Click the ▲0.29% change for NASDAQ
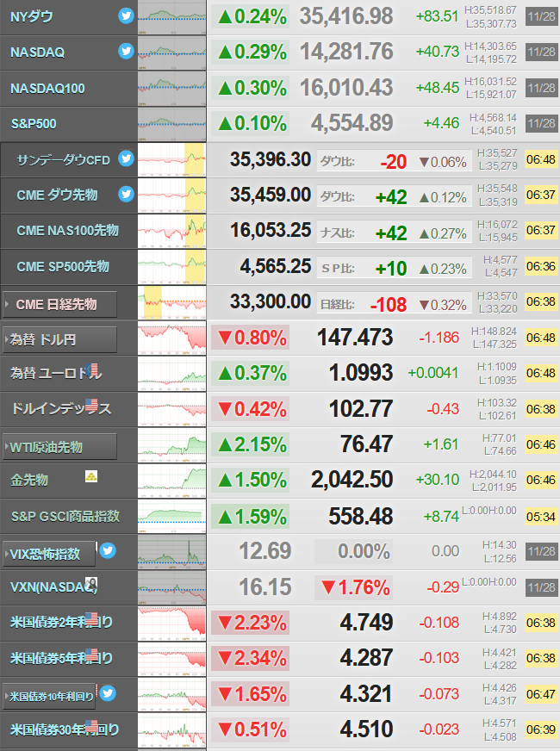 point(251,52)
